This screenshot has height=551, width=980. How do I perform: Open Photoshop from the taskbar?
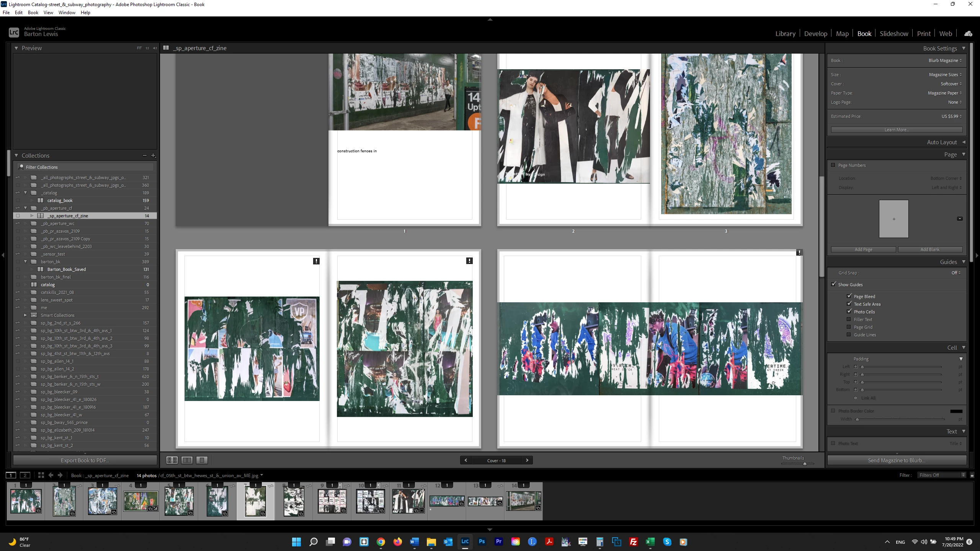coord(482,542)
